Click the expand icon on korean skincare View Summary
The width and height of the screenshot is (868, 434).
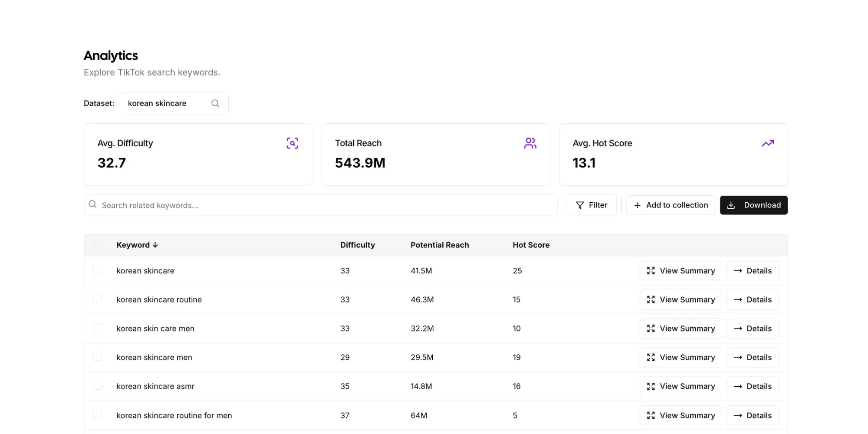pos(651,270)
